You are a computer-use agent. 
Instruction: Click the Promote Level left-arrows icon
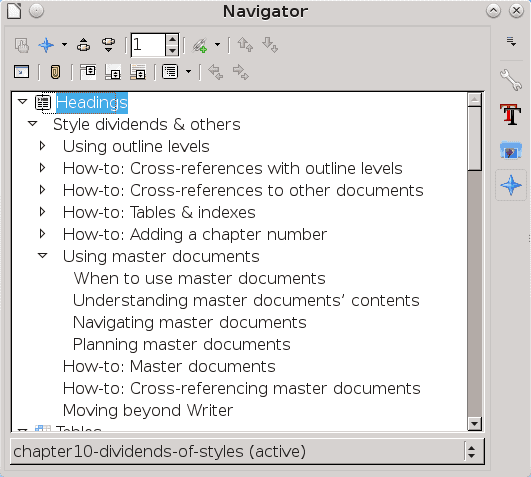coord(215,72)
